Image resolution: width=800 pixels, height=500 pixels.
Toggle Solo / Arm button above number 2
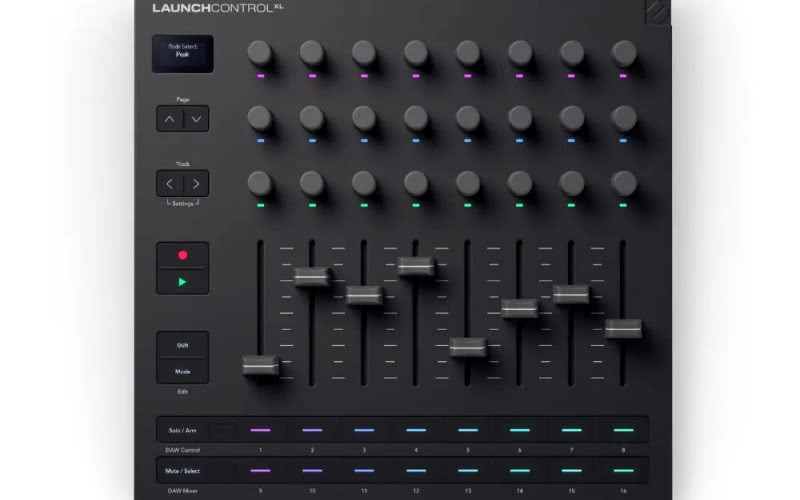click(312, 430)
